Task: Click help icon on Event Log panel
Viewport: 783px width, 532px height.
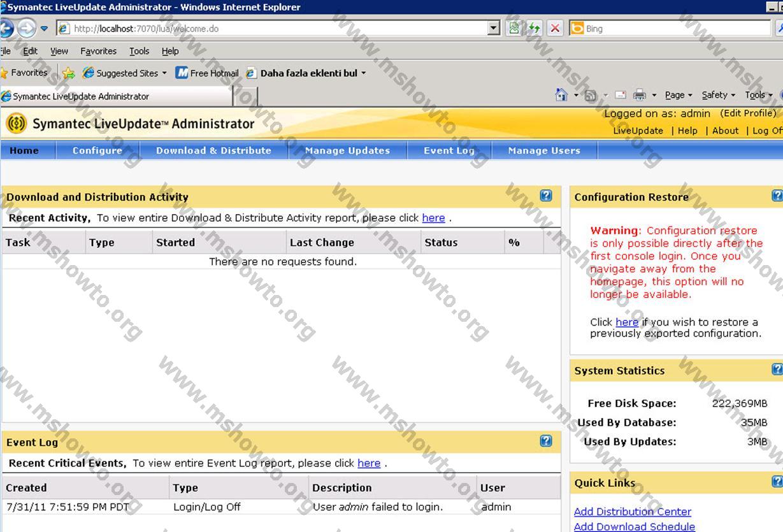Action: tap(546, 441)
